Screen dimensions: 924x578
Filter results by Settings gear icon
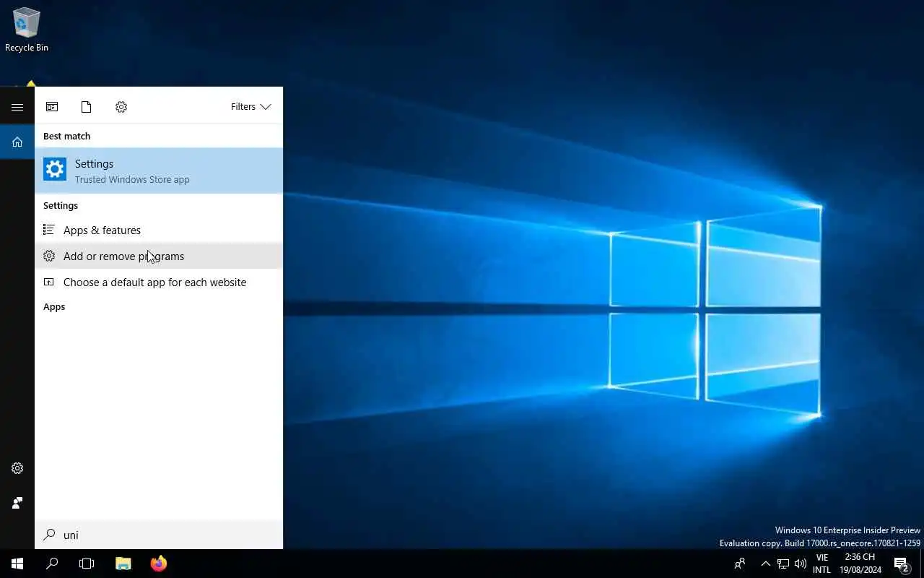[121, 107]
